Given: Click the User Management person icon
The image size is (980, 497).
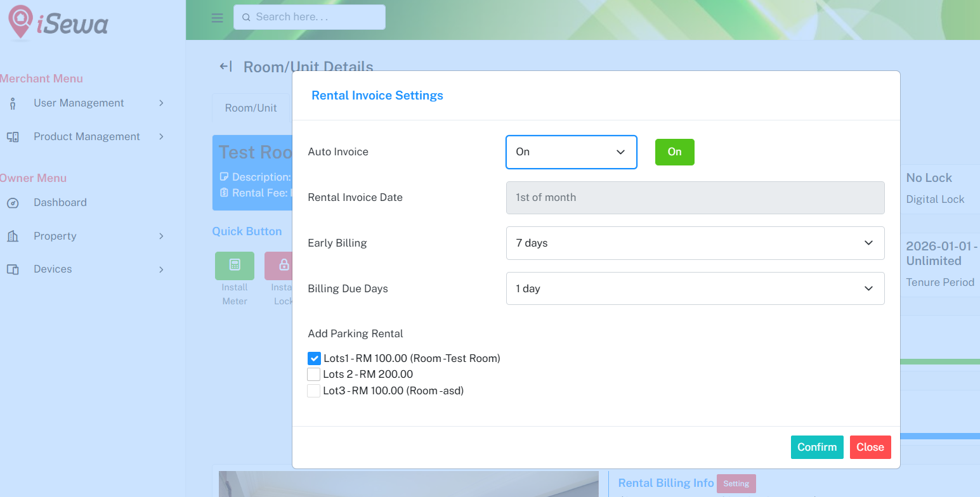Looking at the screenshot, I should (13, 103).
